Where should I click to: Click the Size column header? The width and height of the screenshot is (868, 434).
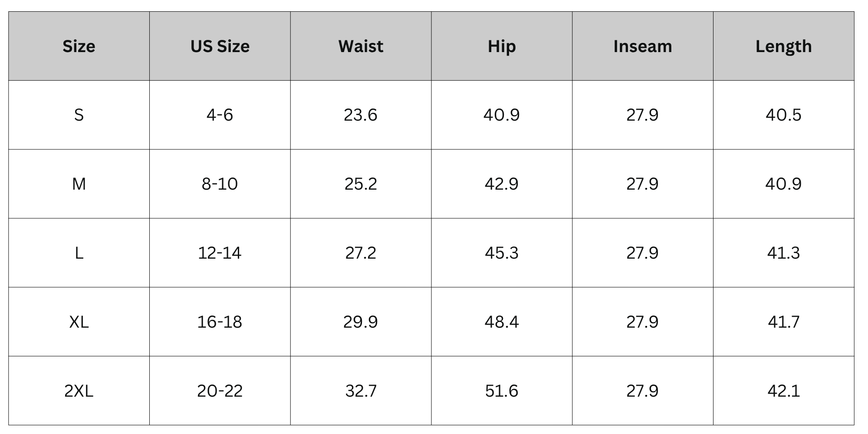tap(79, 46)
